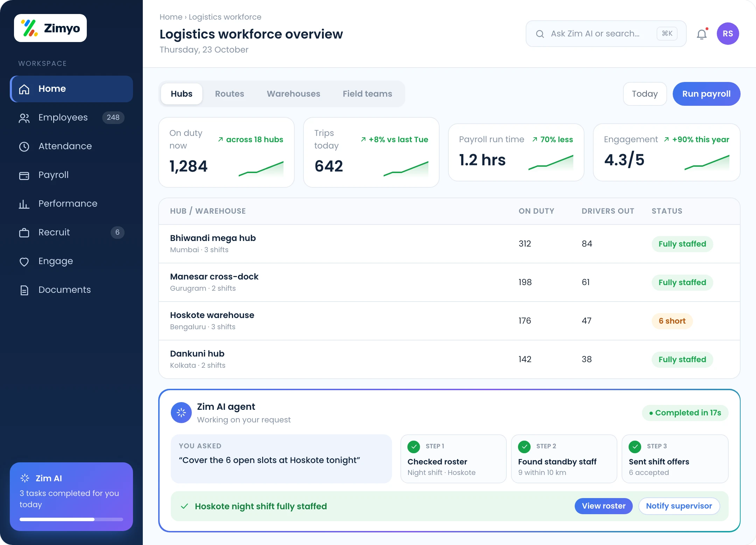Click sparkle icon in Zim AI sidebar card
Image resolution: width=756 pixels, height=545 pixels.
[x=25, y=478]
